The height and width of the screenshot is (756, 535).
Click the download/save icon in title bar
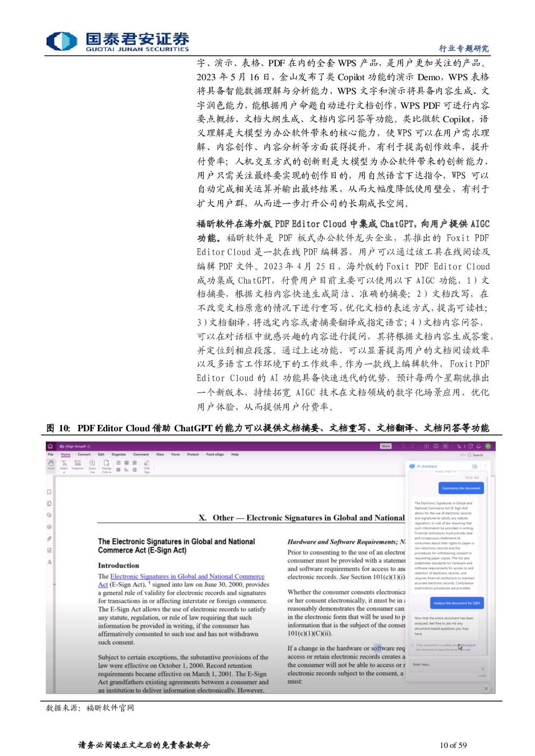pos(426,446)
